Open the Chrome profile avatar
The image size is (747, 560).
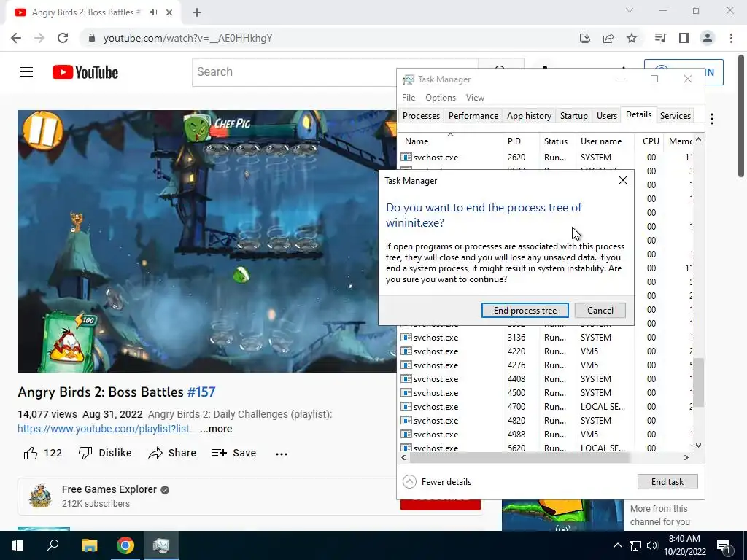click(x=708, y=38)
